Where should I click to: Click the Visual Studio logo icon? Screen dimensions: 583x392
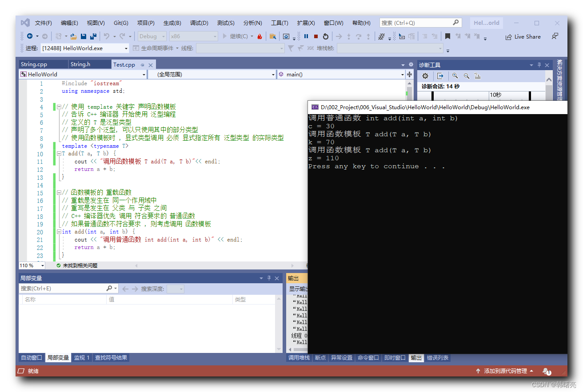[25, 23]
